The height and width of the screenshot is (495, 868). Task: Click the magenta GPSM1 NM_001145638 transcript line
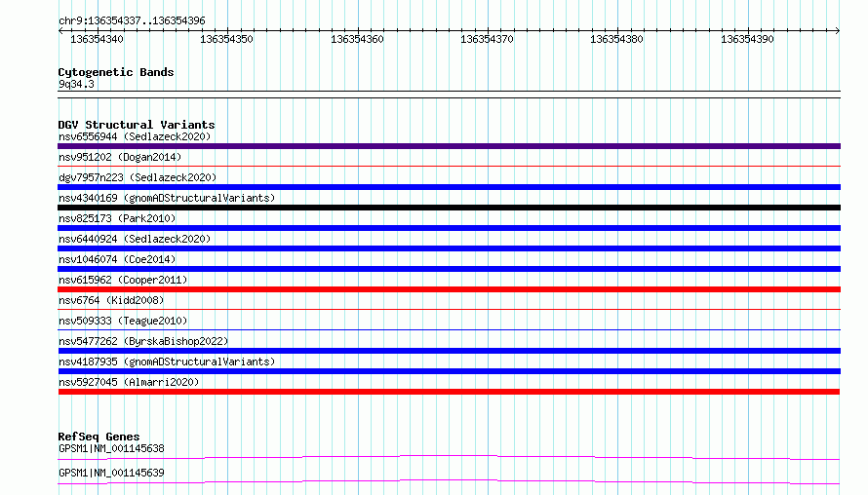click(449, 457)
